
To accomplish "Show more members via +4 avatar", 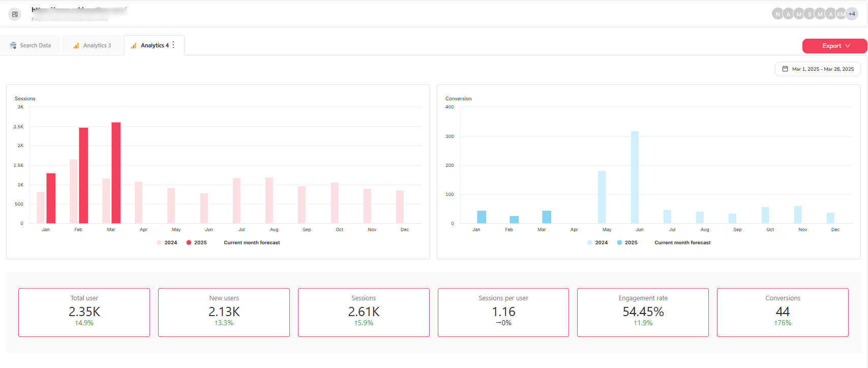I will [852, 14].
